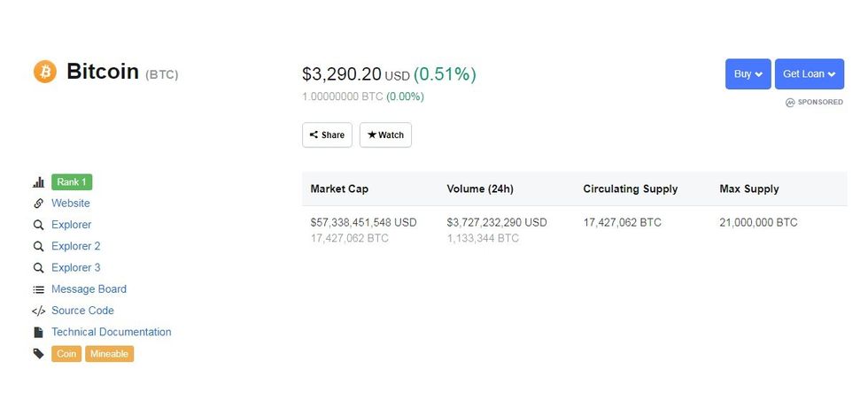Click the bar chart rank icon
The image size is (868, 400).
click(x=38, y=182)
